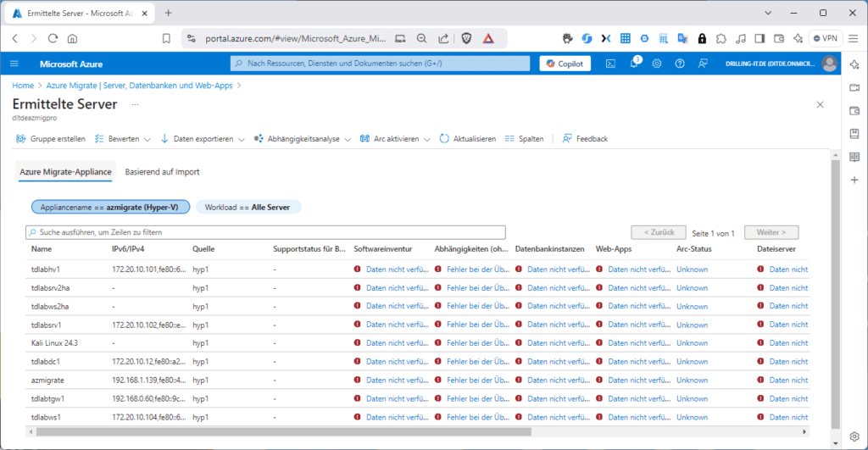The image size is (868, 450).
Task: Open the Appliancename filter pill
Action: point(110,207)
